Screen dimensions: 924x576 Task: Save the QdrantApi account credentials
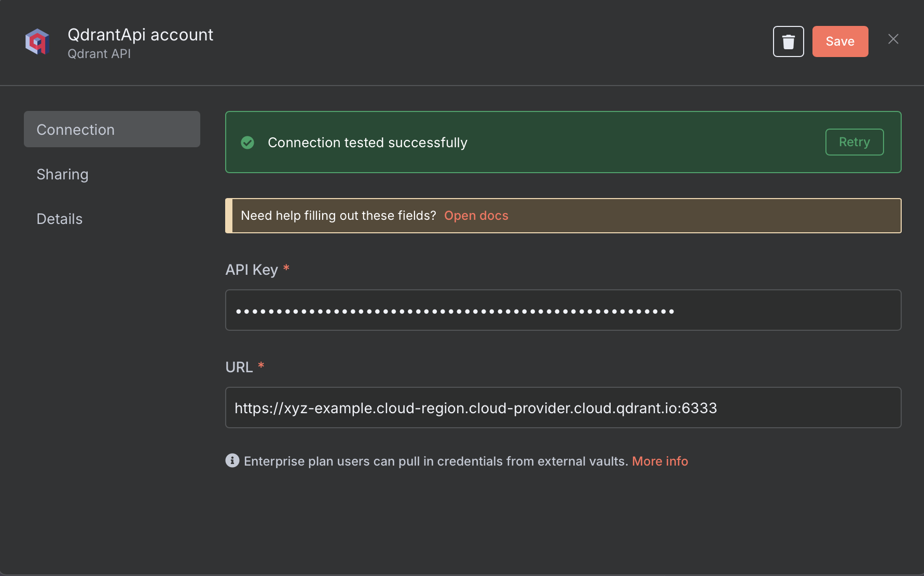(840, 41)
